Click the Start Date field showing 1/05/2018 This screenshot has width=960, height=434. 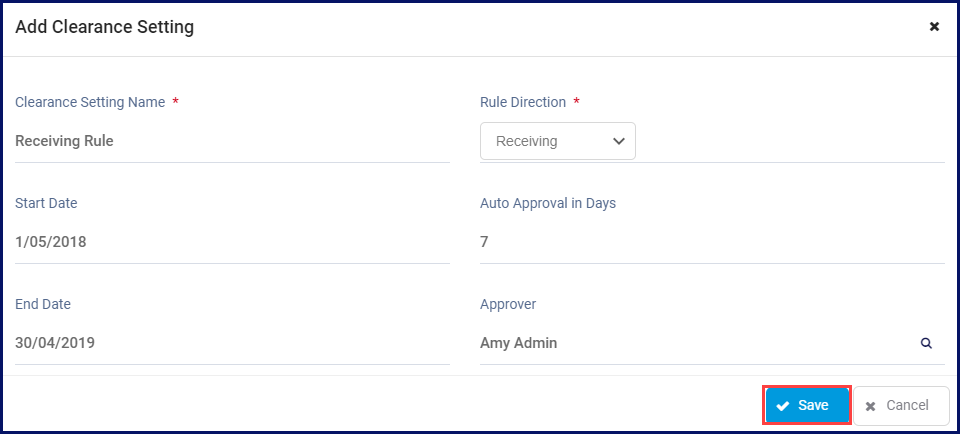point(232,242)
